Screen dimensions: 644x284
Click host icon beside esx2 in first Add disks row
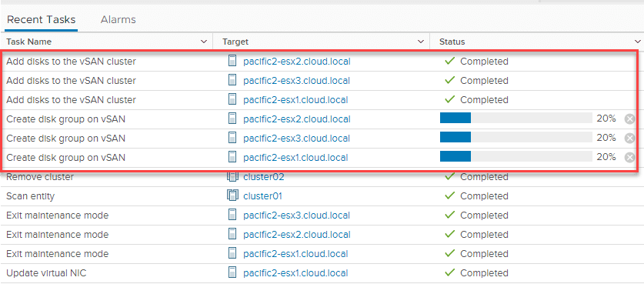click(232, 62)
